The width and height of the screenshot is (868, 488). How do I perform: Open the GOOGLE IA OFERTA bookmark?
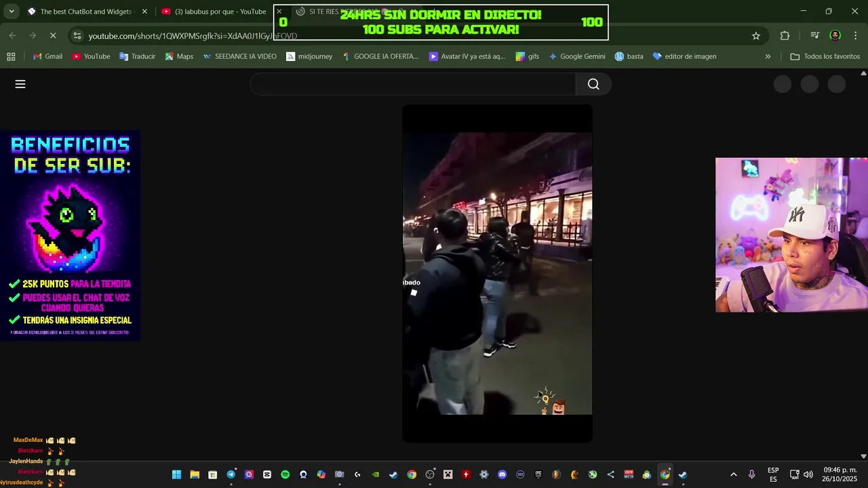pyautogui.click(x=380, y=56)
